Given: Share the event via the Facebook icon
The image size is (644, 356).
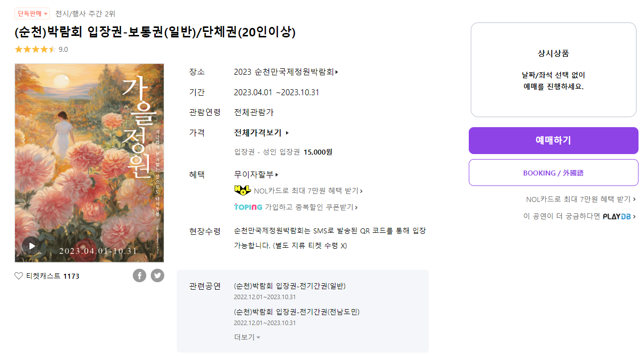Looking at the screenshot, I should coord(140,275).
